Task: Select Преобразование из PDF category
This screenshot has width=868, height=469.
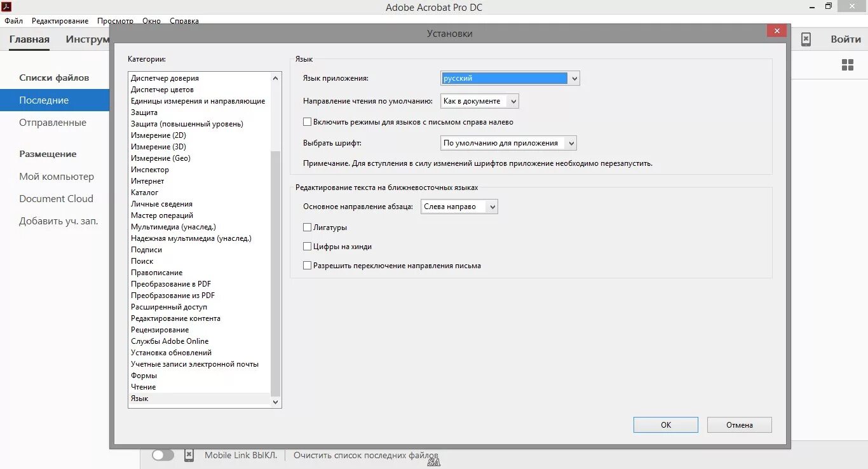Action: tap(199, 296)
